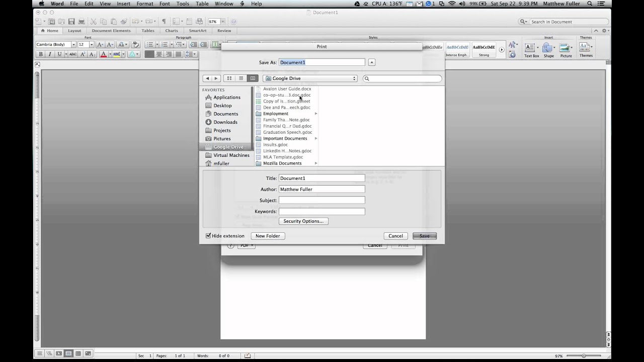Click the Save button in dialog

[425, 236]
